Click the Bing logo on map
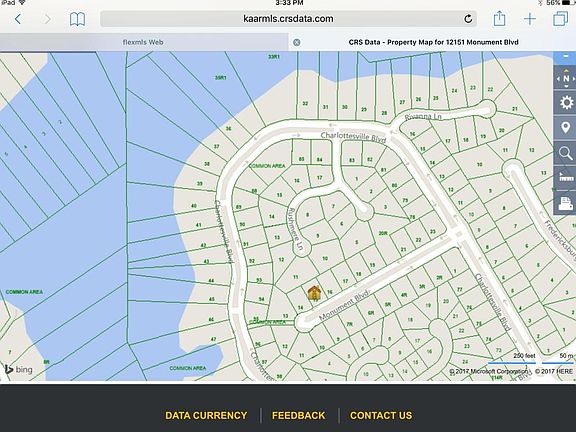The image size is (576, 432). click(x=18, y=369)
